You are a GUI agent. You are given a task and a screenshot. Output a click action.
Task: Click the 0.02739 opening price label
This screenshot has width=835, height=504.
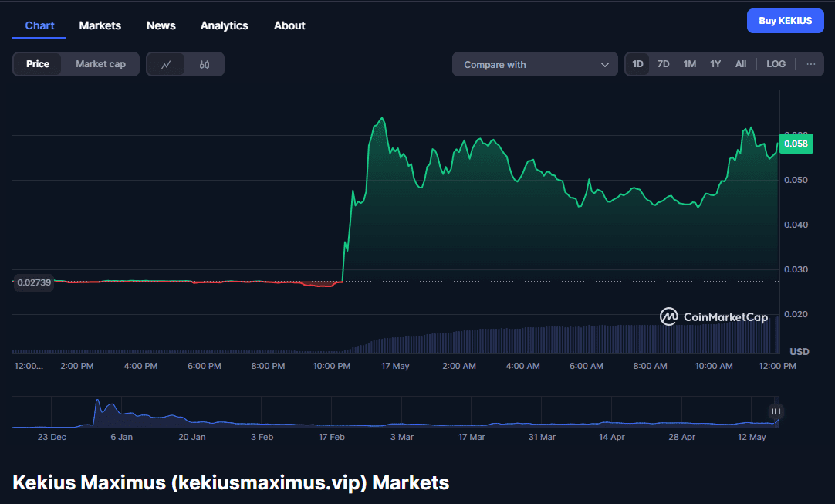(x=34, y=282)
